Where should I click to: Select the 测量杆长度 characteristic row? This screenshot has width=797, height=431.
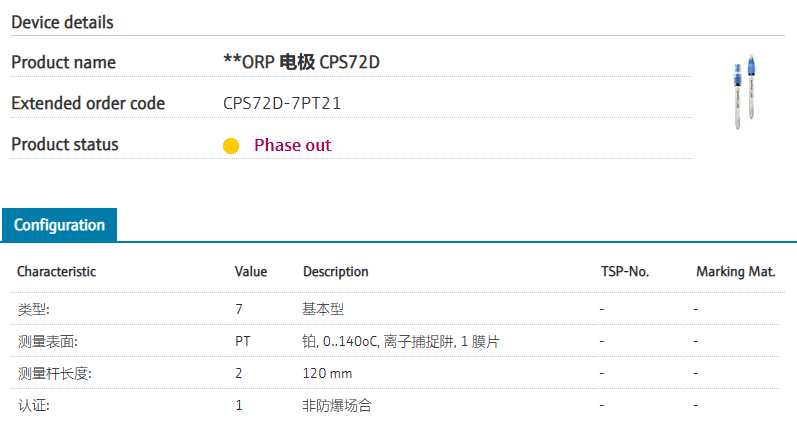tap(54, 373)
